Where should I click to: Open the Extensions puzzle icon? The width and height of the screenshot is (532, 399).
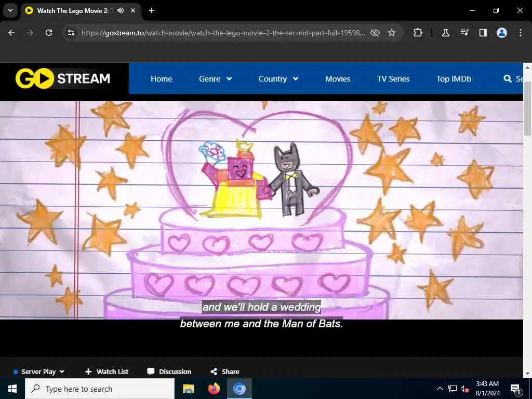418,33
